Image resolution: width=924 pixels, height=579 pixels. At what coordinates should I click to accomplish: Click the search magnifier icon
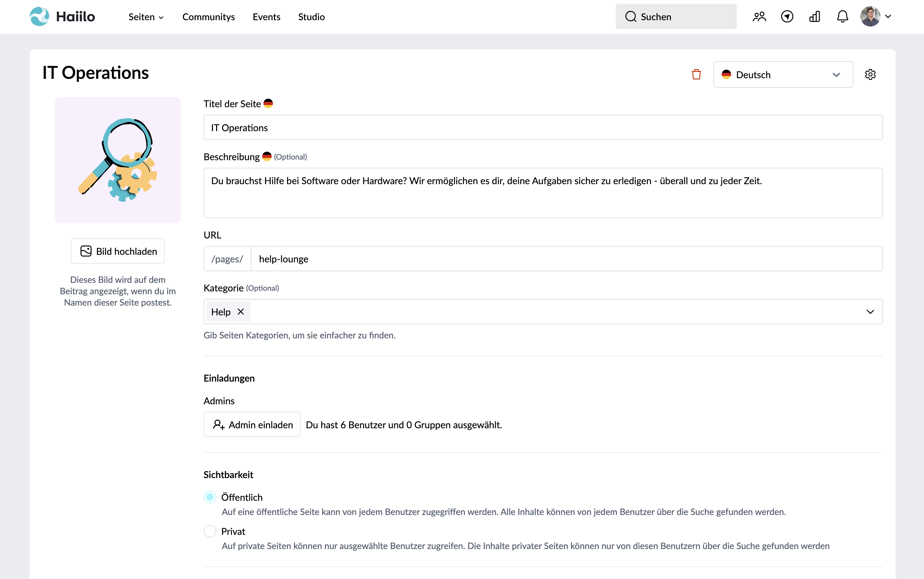pos(631,16)
